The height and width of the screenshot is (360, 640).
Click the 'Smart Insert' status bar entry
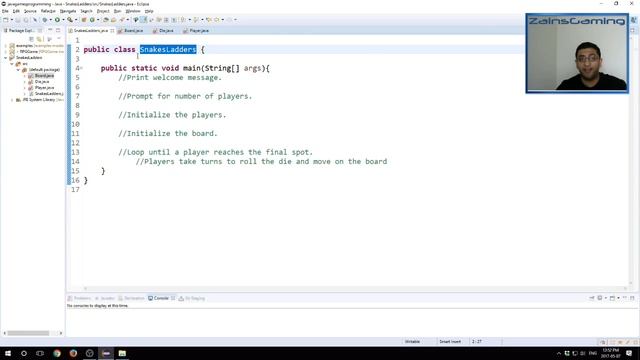(450, 342)
